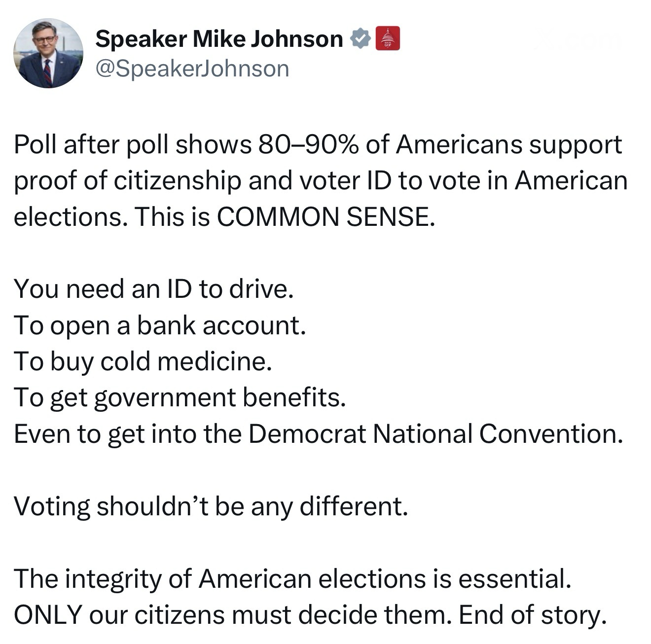Click the "80–90%" figure in the post

click(x=306, y=144)
